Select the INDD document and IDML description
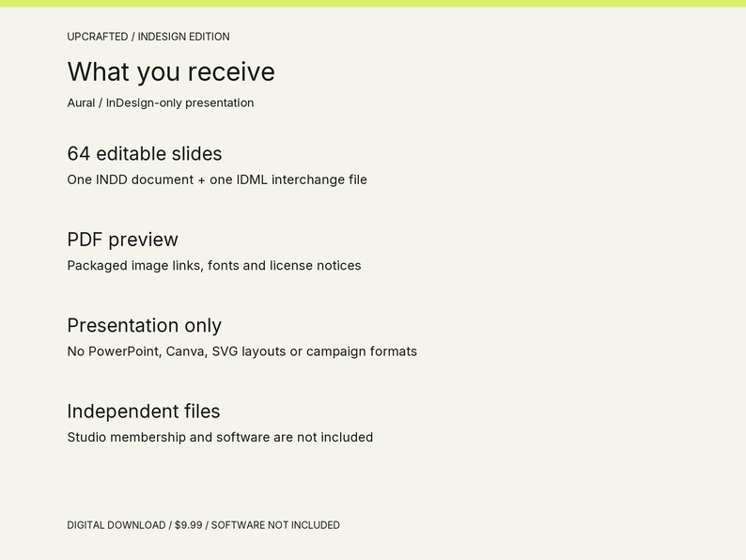 (x=217, y=179)
